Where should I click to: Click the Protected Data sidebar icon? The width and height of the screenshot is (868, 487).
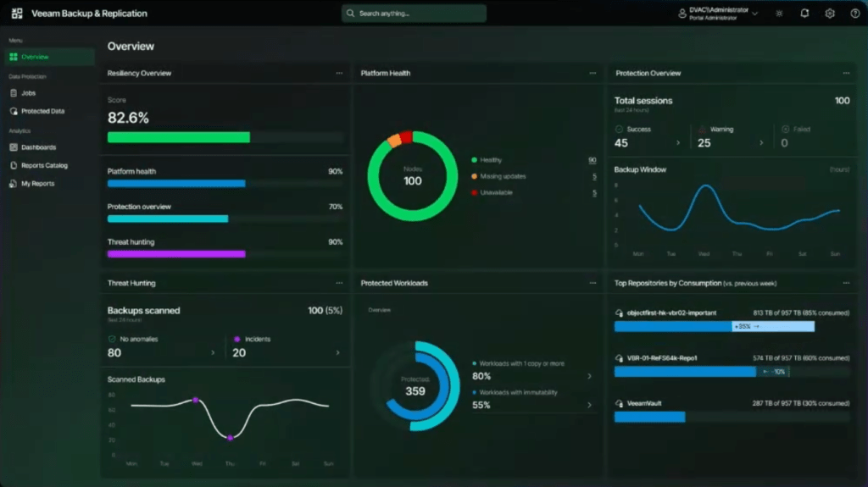tap(14, 111)
